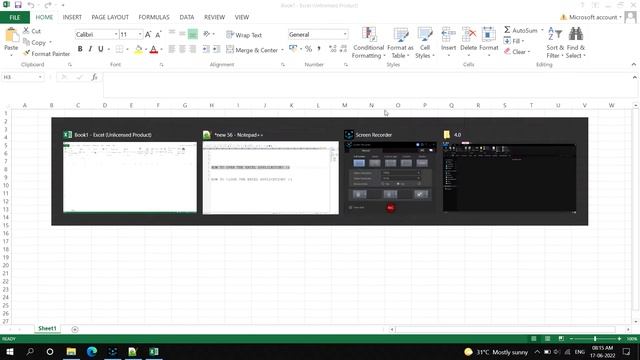Open File Explorer from the taskbar
This screenshot has width=640, height=360.
(71, 351)
